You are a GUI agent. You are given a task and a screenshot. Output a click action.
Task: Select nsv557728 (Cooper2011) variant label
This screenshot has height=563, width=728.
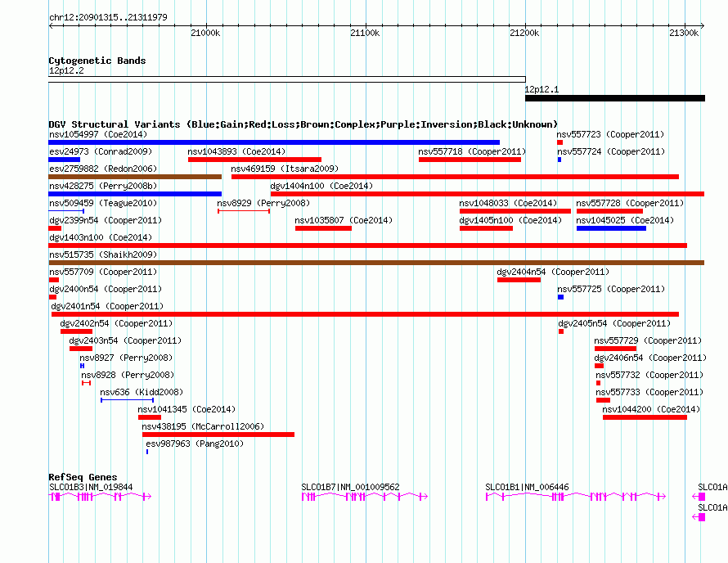(x=630, y=203)
